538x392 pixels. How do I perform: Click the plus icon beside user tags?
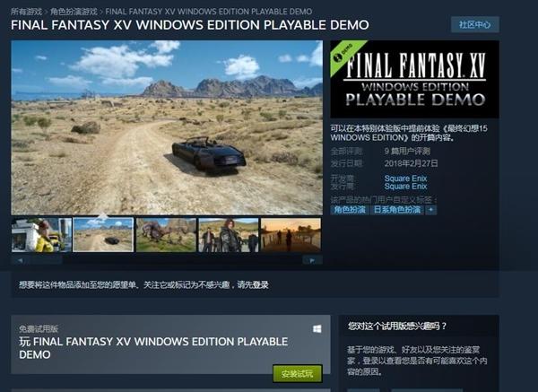(x=431, y=210)
